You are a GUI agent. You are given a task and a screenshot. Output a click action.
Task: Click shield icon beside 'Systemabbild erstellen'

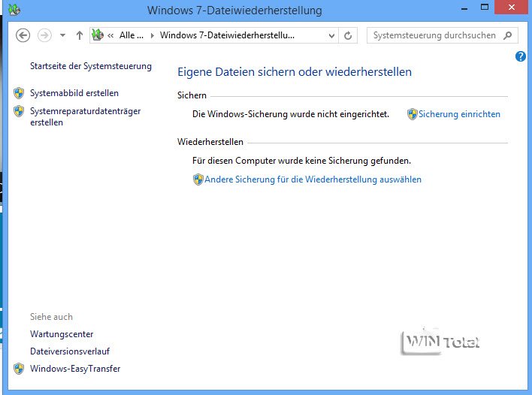[x=19, y=93]
